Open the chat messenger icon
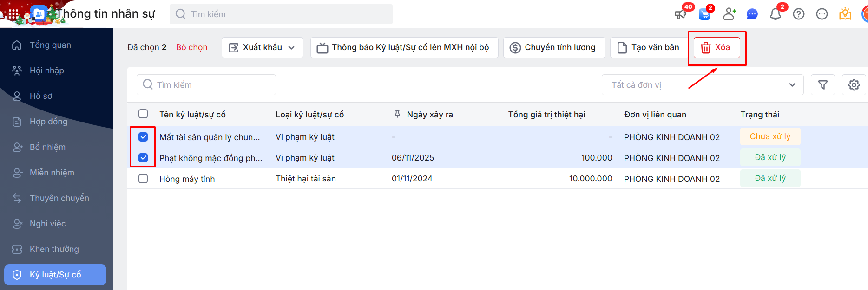The width and height of the screenshot is (868, 290). [x=752, y=14]
